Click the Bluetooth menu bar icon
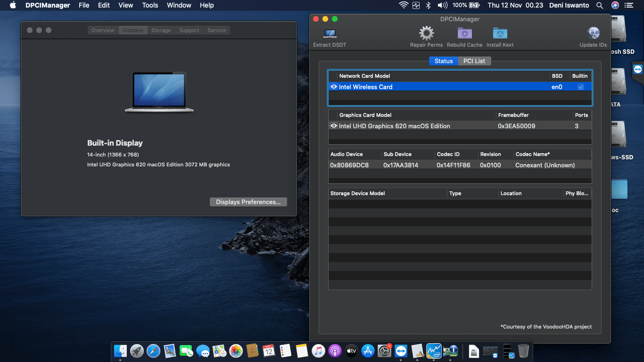 428,5
